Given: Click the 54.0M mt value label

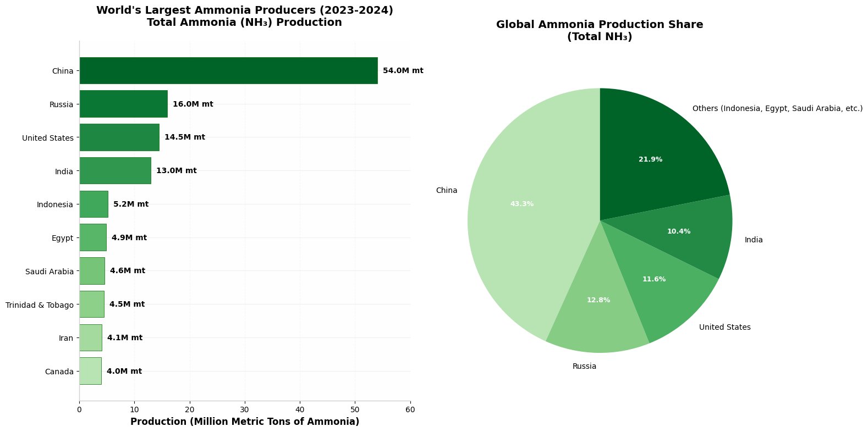Looking at the screenshot, I should (x=403, y=71).
